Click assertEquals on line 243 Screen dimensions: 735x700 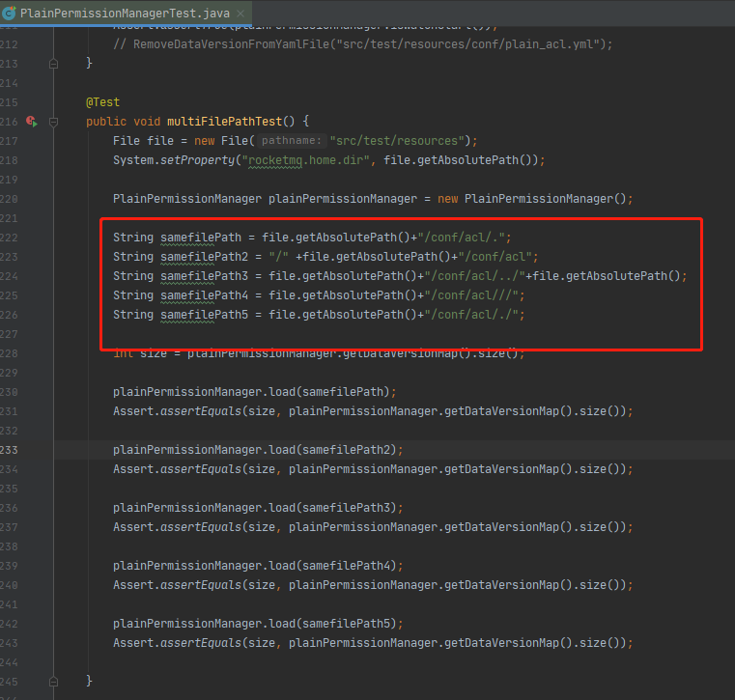pyautogui.click(x=201, y=643)
